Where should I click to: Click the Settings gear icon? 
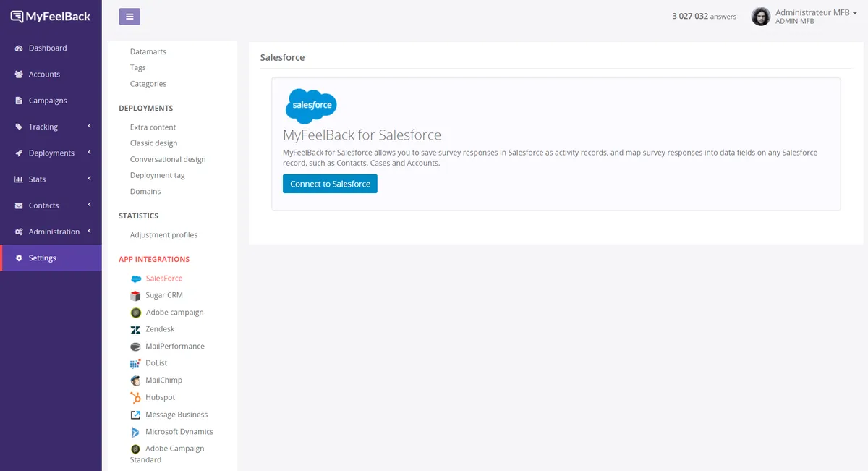(19, 258)
